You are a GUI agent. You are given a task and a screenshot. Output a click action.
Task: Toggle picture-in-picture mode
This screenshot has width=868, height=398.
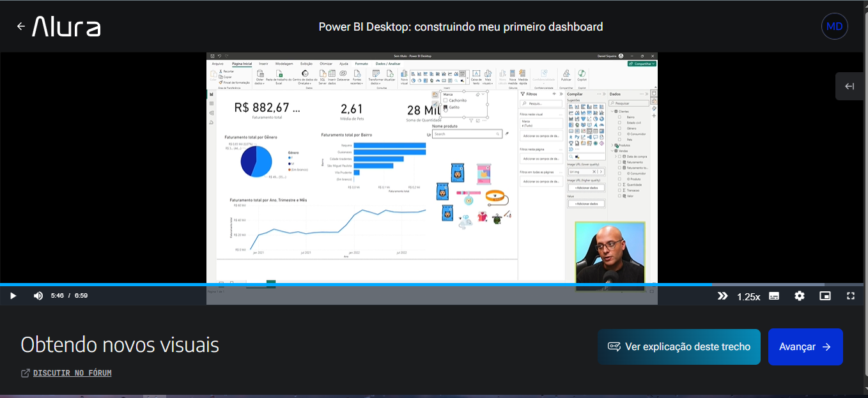click(x=825, y=296)
